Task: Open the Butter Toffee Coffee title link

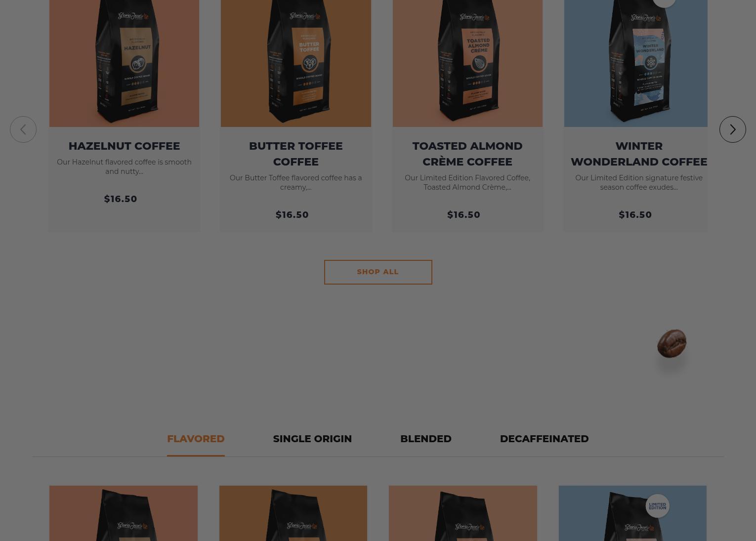Action: coord(295,154)
